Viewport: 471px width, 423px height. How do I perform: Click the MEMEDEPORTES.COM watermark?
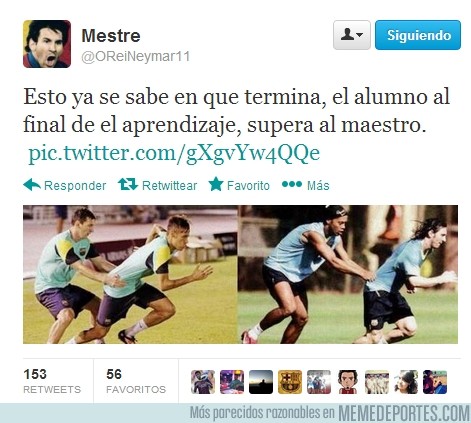point(404,413)
